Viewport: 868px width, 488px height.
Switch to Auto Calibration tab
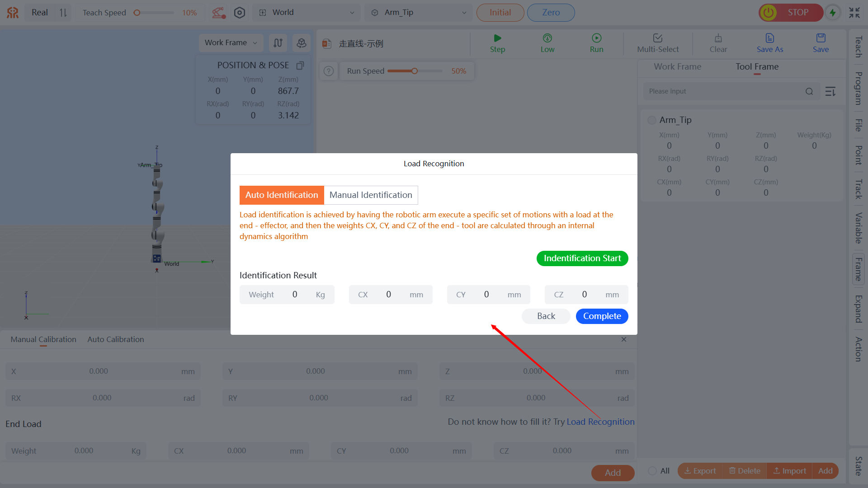point(116,339)
